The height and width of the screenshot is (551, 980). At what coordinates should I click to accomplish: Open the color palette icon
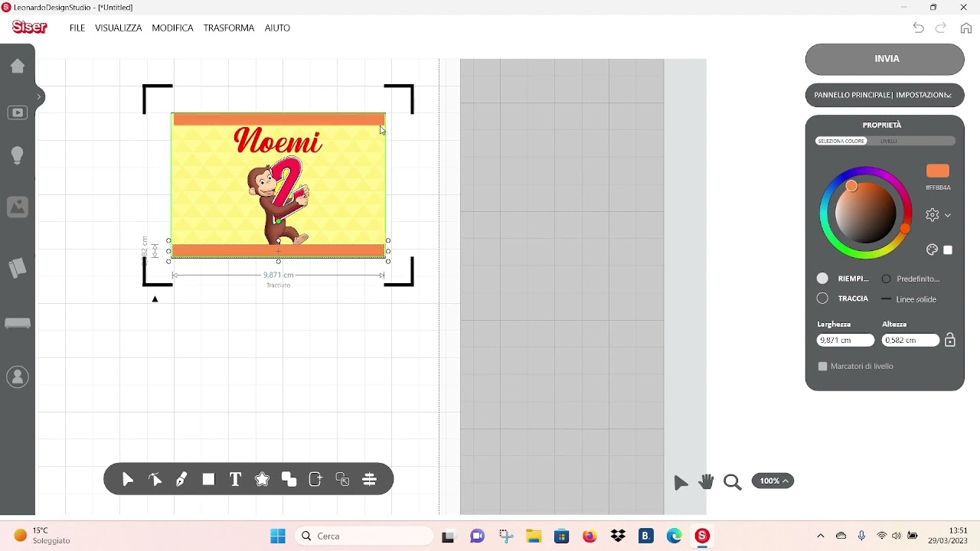(x=933, y=250)
